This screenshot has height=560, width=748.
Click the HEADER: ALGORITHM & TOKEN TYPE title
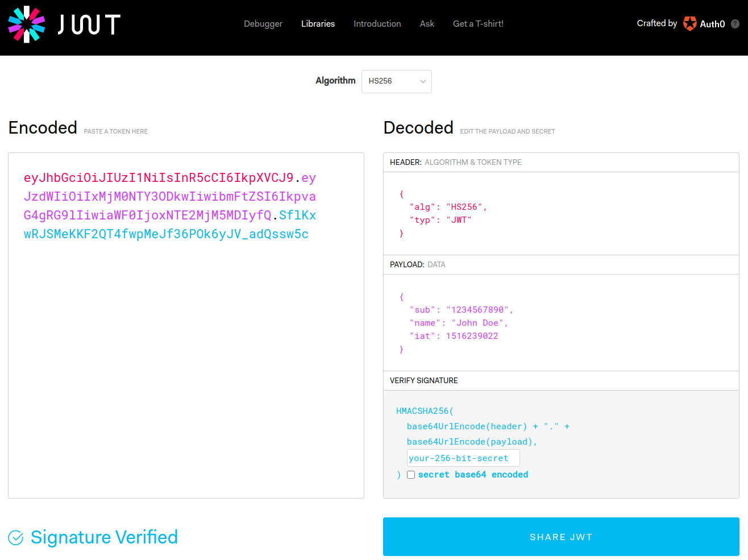(x=456, y=162)
